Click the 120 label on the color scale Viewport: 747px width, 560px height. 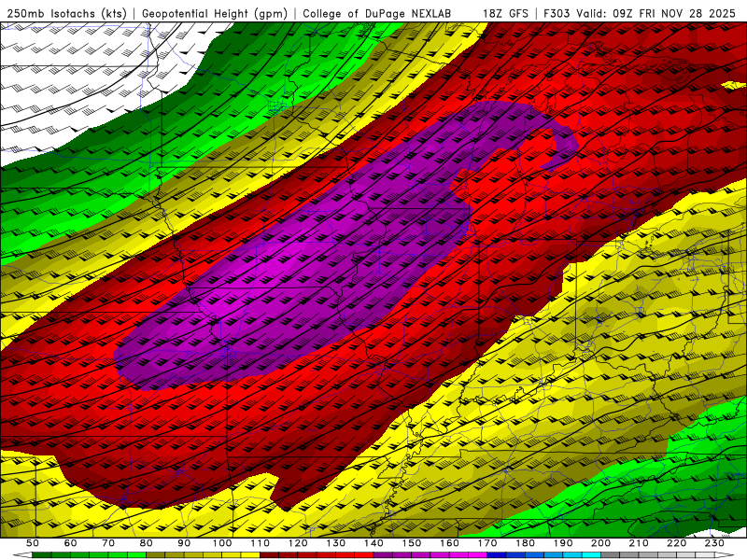tap(298, 543)
